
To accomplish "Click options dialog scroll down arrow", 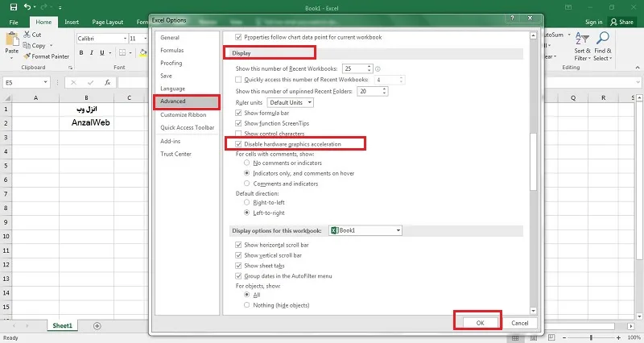I will [533, 311].
